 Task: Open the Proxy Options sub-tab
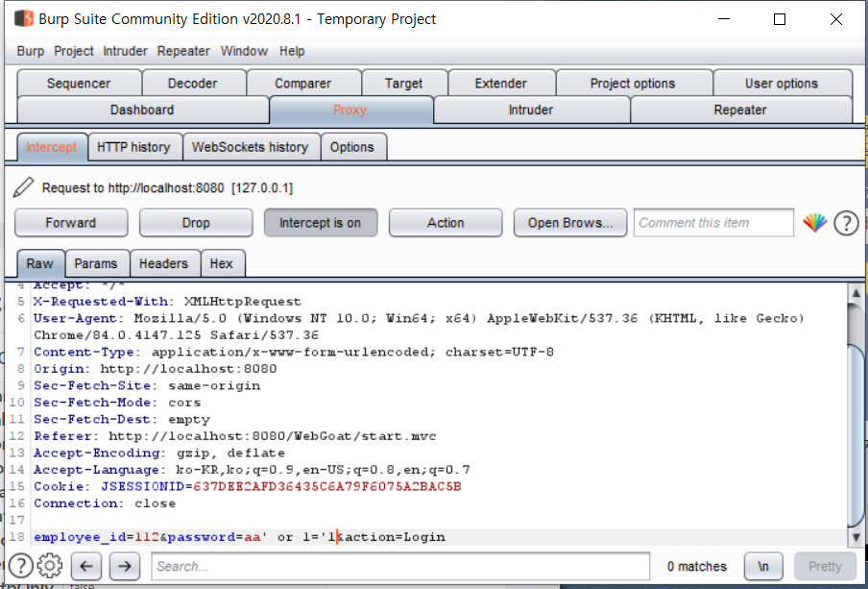[352, 147]
